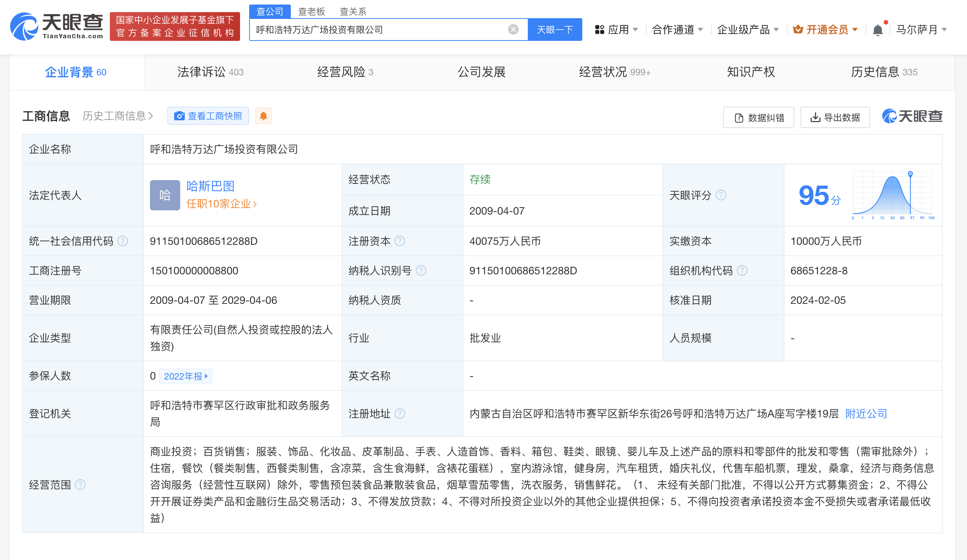The height and width of the screenshot is (560, 967).
Task: Switch to the 历史信息 tab
Action: (x=884, y=72)
